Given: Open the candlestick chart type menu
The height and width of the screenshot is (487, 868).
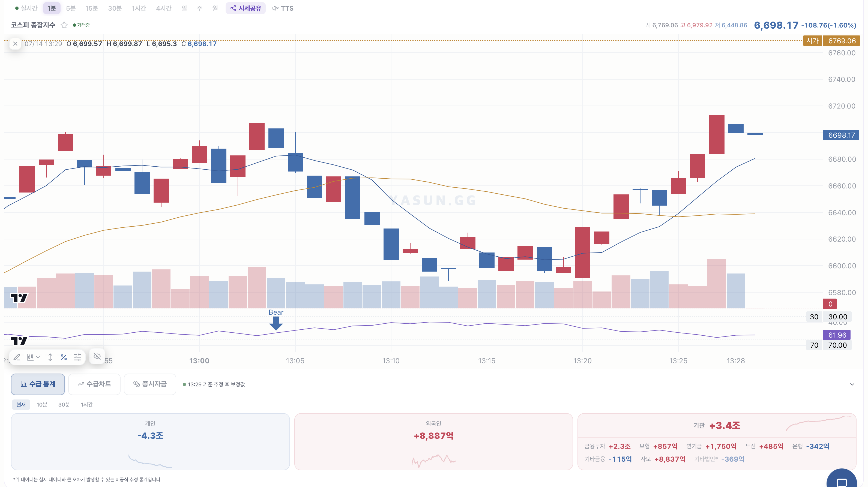Looking at the screenshot, I should (33, 357).
